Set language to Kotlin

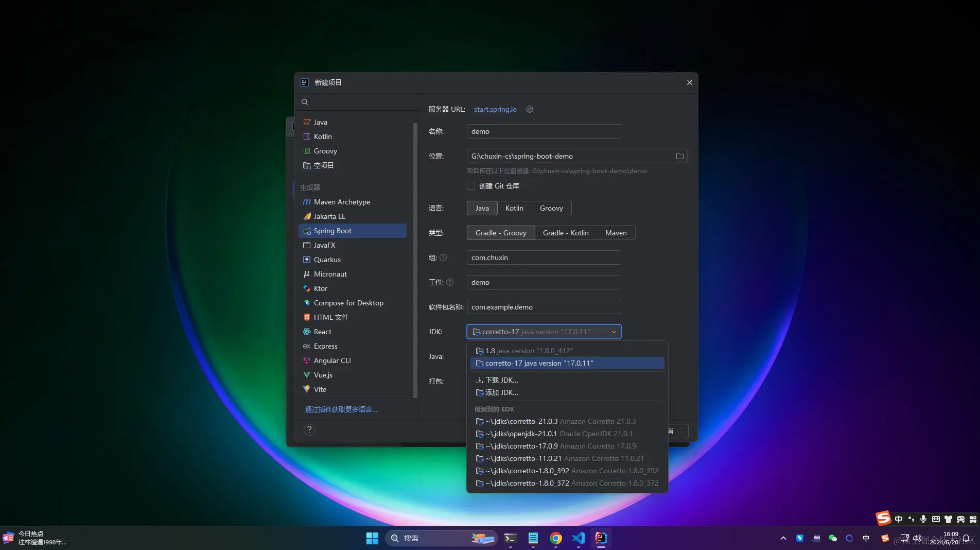(514, 208)
